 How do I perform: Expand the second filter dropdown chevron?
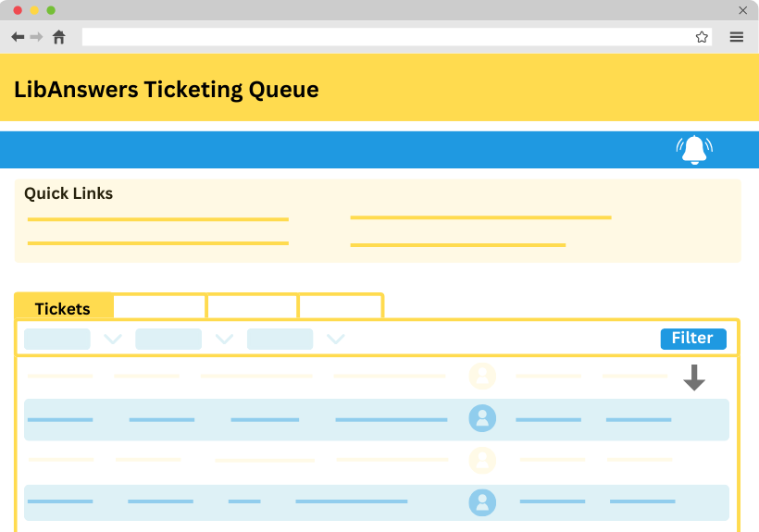224,340
